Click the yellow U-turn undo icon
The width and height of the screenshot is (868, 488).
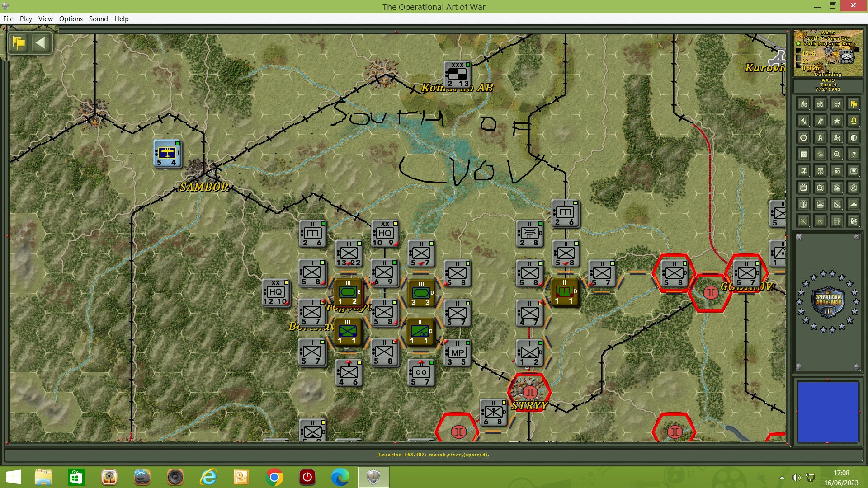(x=854, y=120)
